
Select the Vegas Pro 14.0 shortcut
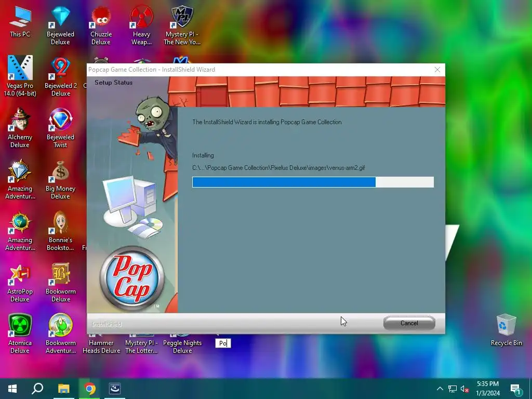(20, 76)
